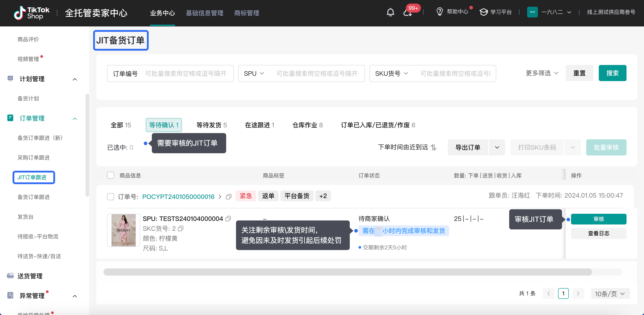Click the horizontal table scrollbar

pyautogui.click(x=348, y=272)
